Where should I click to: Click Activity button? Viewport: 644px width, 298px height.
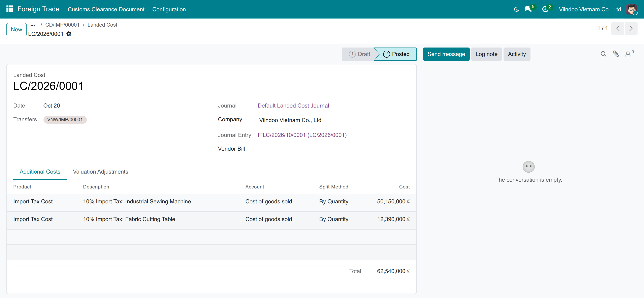[x=517, y=54]
